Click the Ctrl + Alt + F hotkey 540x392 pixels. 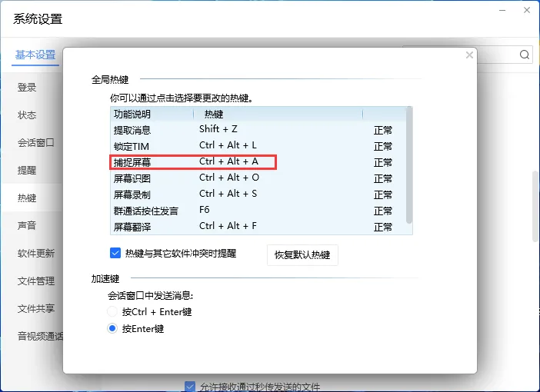[228, 226]
